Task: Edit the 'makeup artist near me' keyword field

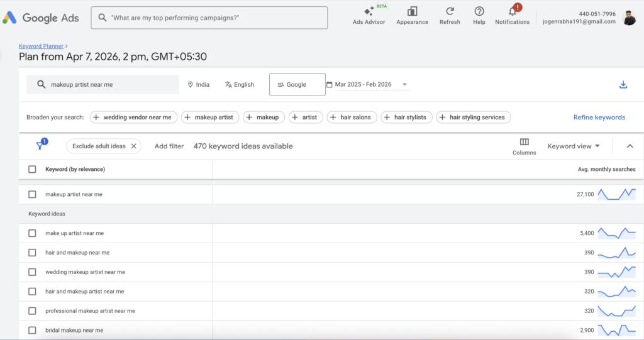Action: (x=103, y=85)
